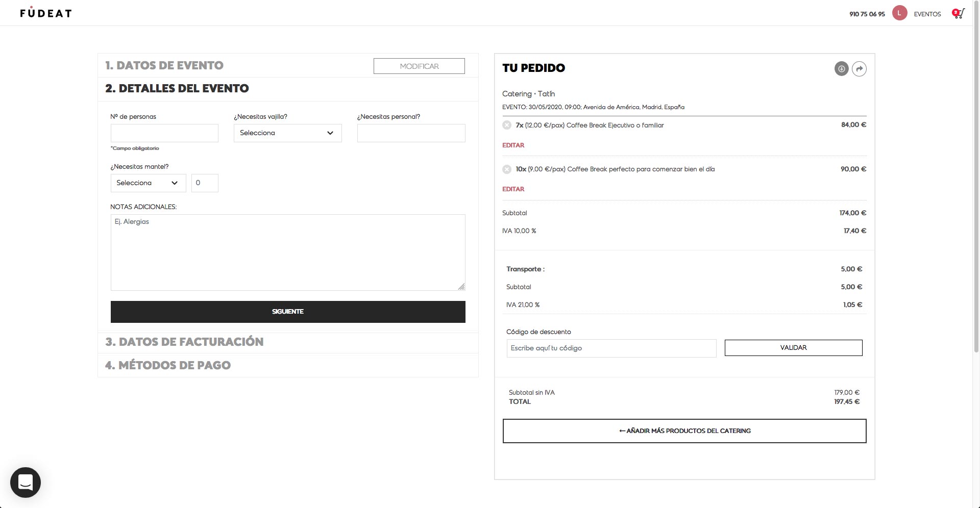Open the ¿Necesitas vajilla? dropdown
The width and height of the screenshot is (980, 508).
point(288,133)
